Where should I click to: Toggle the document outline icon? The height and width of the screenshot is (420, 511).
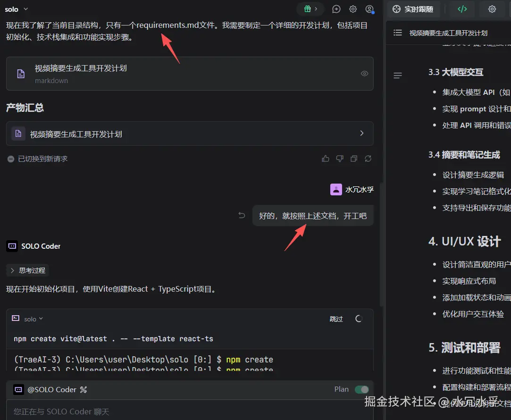(x=397, y=76)
